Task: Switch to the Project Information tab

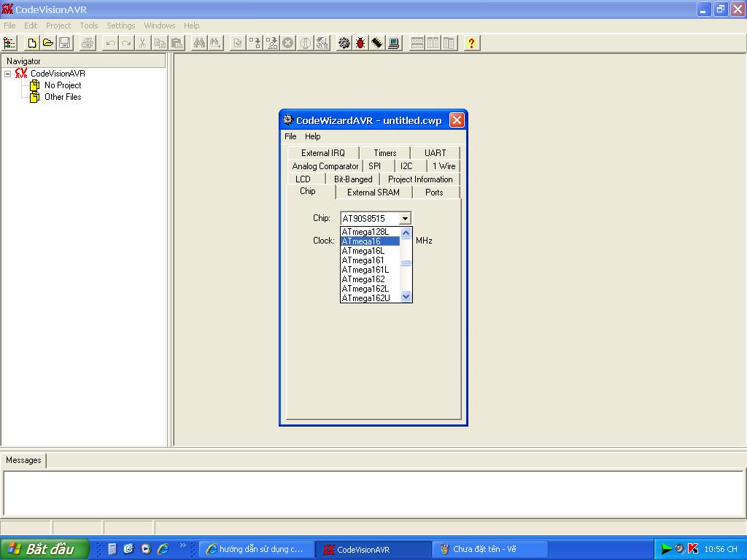Action: (420, 179)
